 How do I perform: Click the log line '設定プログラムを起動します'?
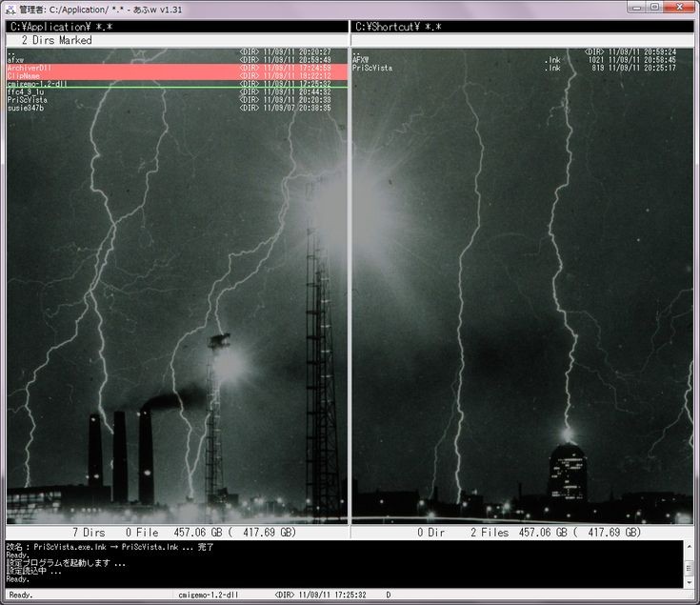click(x=66, y=563)
